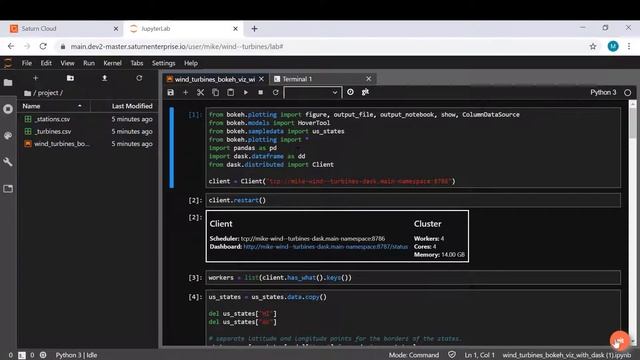Select the _turbines.csv file
Screen dimensions: 640x360
point(88,131)
